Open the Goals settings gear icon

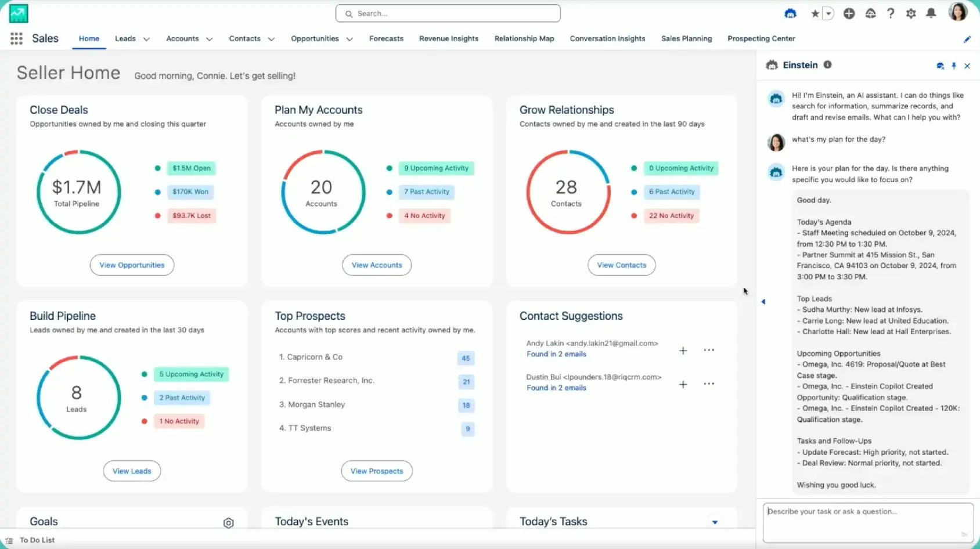229,523
